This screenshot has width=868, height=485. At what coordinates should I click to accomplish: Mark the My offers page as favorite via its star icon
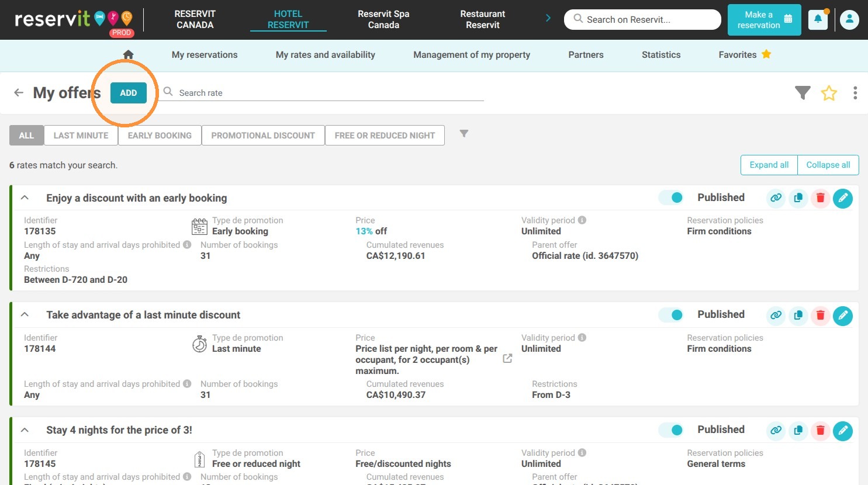pyautogui.click(x=829, y=93)
